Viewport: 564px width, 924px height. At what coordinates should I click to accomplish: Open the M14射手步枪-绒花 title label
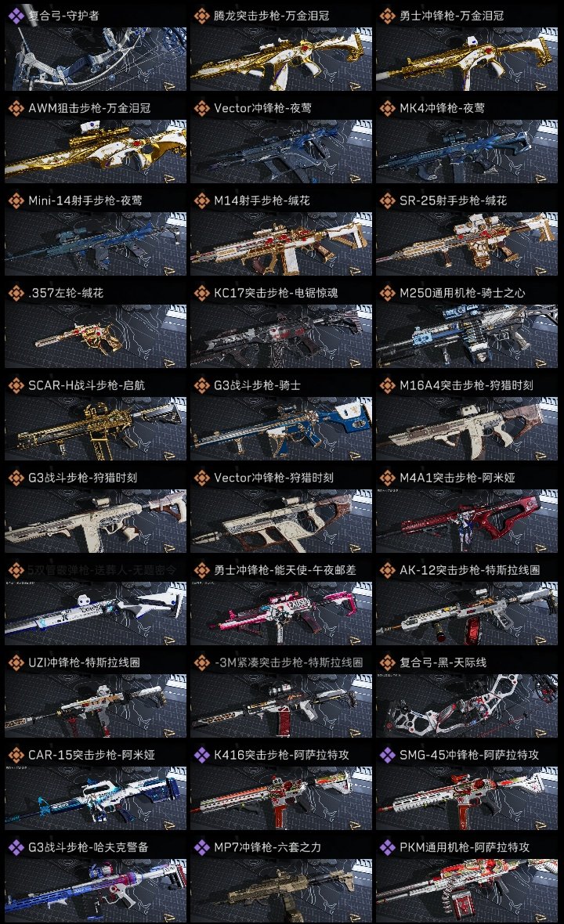[262, 200]
